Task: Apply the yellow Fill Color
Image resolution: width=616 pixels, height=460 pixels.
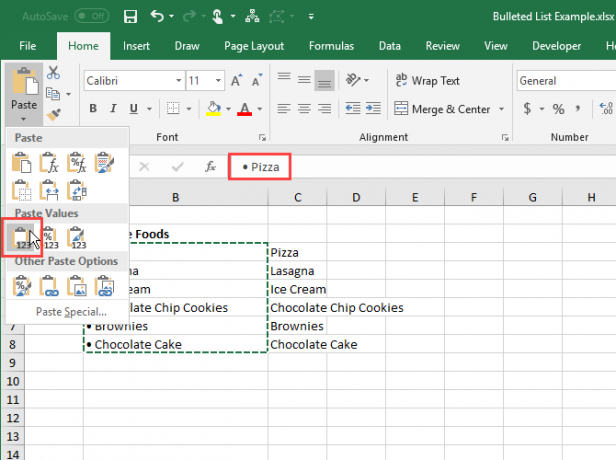Action: click(x=213, y=109)
